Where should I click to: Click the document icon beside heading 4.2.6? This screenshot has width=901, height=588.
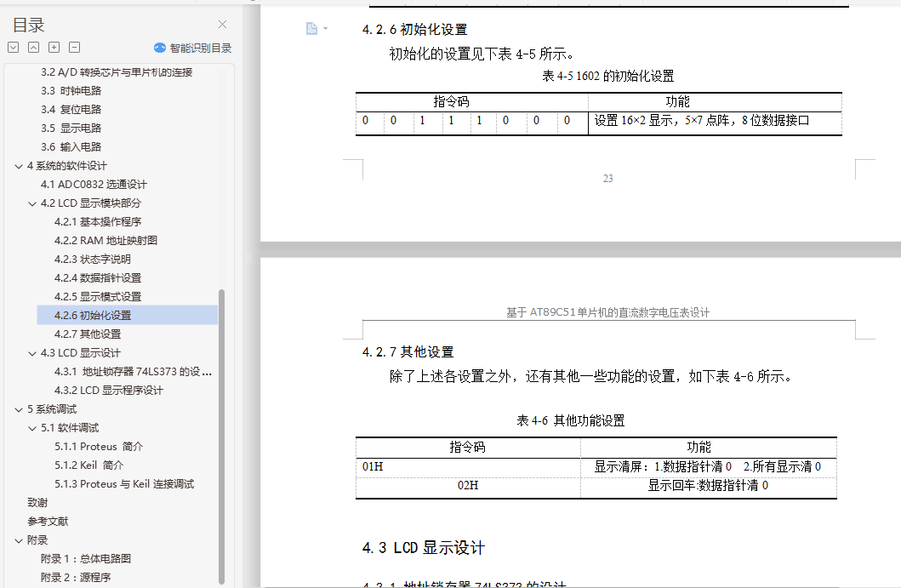tap(311, 29)
